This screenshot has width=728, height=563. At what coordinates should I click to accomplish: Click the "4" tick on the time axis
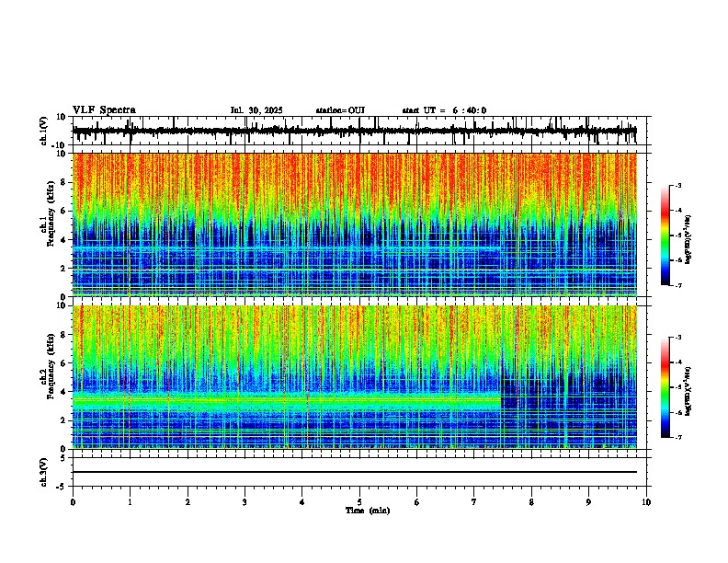tap(302, 502)
